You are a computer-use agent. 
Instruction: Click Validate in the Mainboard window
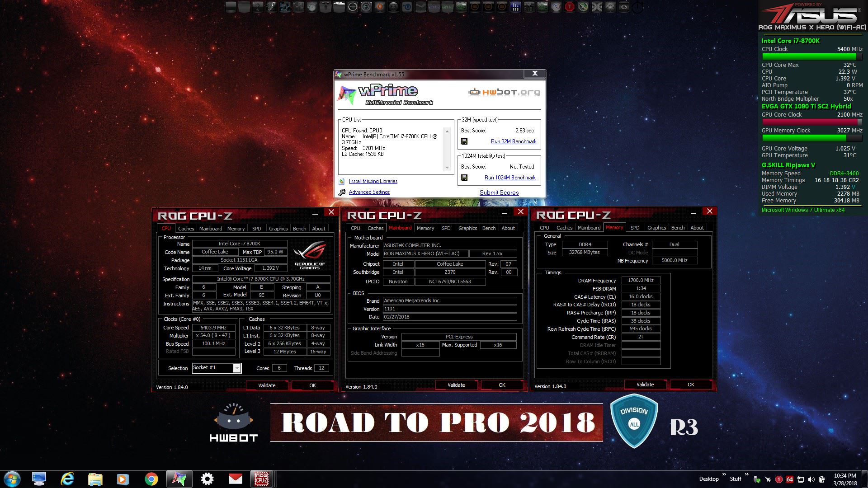456,385
